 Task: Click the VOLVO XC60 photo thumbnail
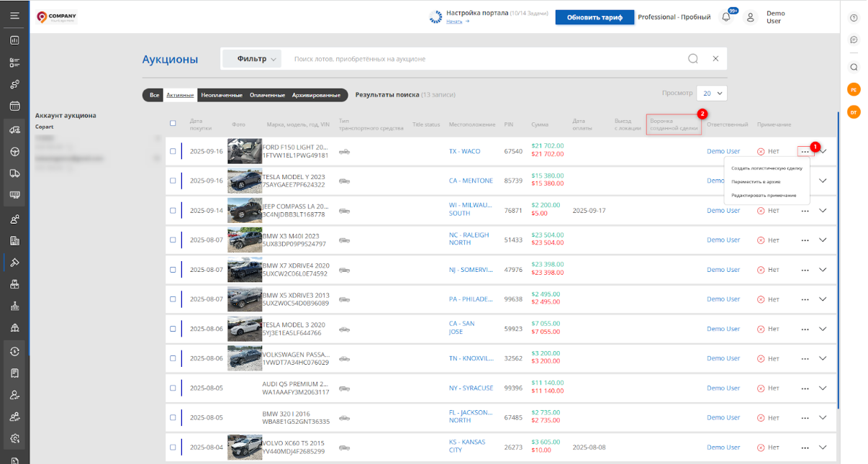(x=244, y=447)
